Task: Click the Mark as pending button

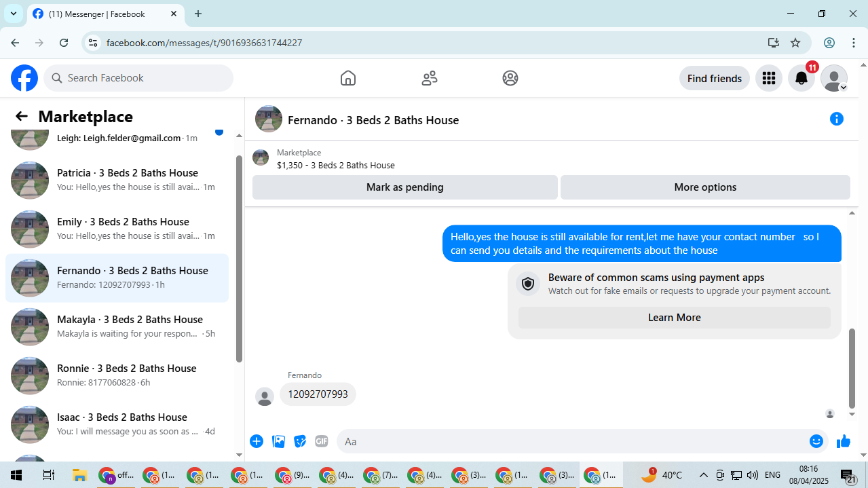Action: (405, 187)
